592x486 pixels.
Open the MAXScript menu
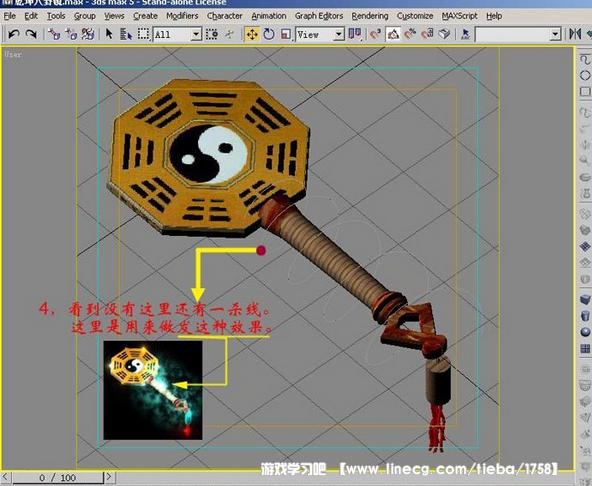pos(459,16)
